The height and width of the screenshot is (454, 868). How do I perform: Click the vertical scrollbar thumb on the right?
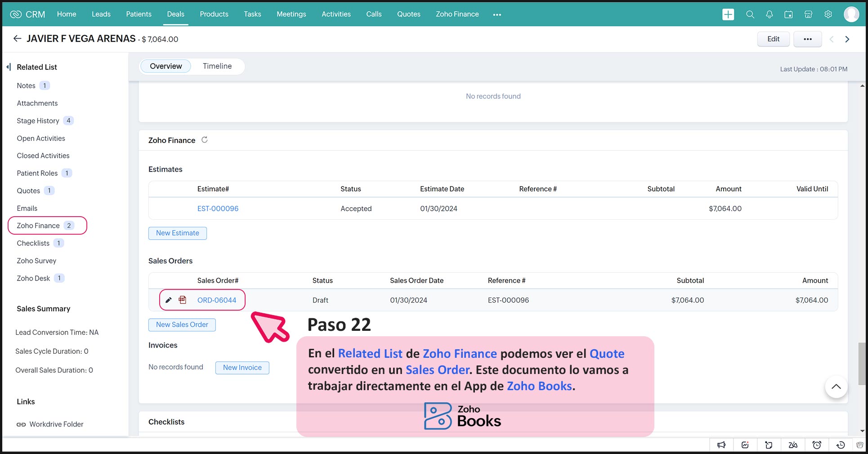[862, 363]
